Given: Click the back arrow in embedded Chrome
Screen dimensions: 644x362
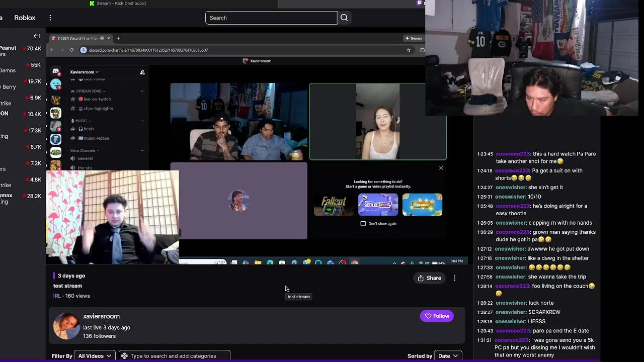Looking at the screenshot, I should click(52, 50).
